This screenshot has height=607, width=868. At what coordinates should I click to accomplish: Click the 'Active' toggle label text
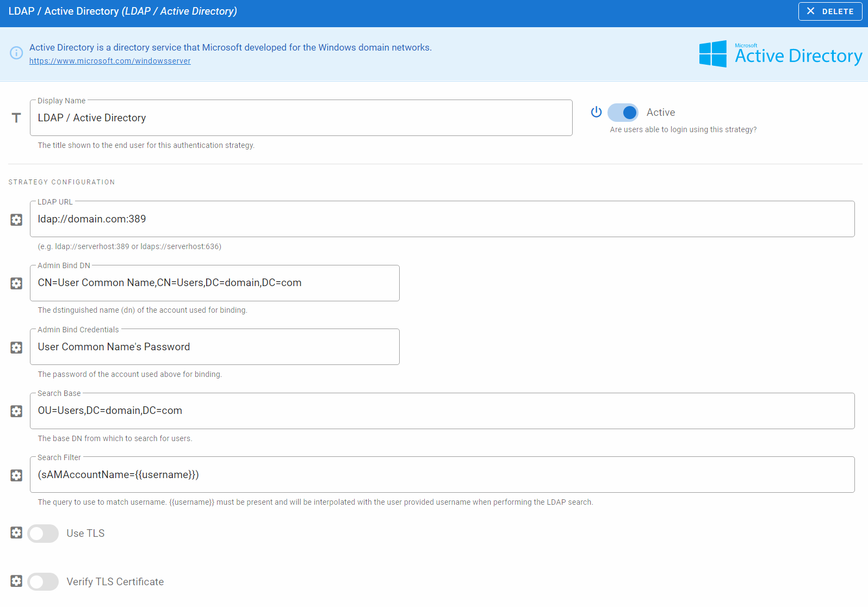tap(661, 113)
